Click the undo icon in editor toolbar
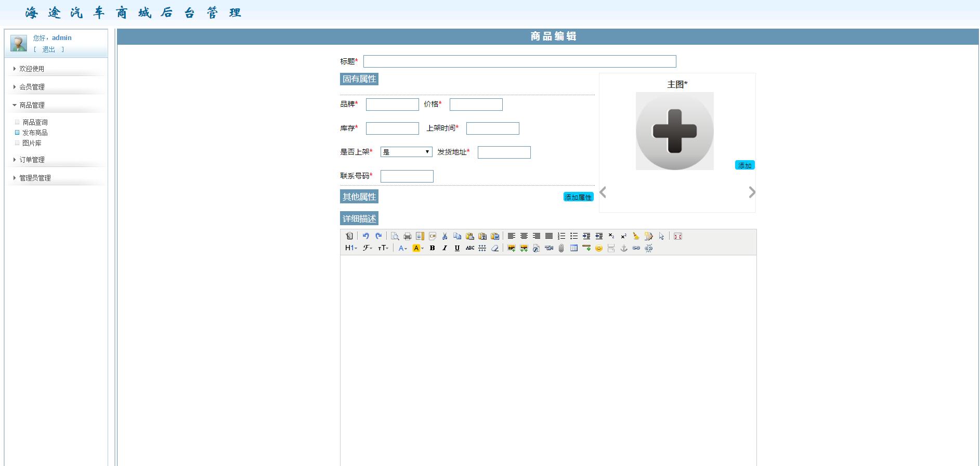The image size is (980, 466). pyautogui.click(x=366, y=236)
